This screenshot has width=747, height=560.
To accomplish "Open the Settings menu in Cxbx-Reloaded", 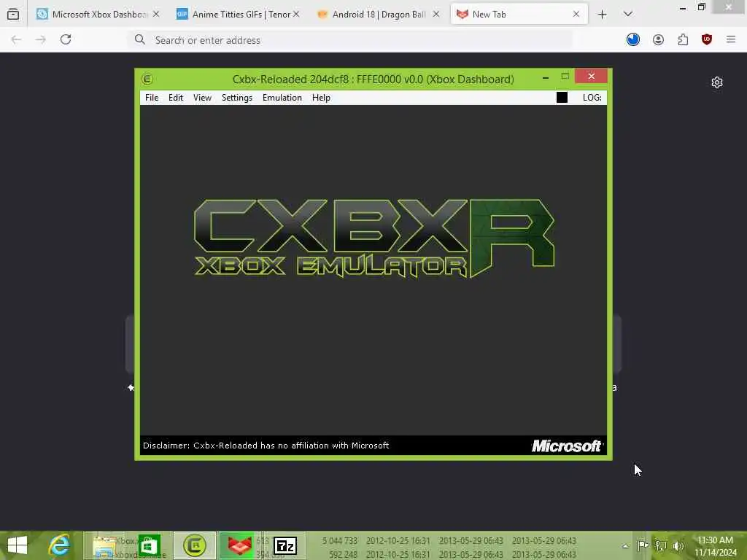I will coord(237,98).
